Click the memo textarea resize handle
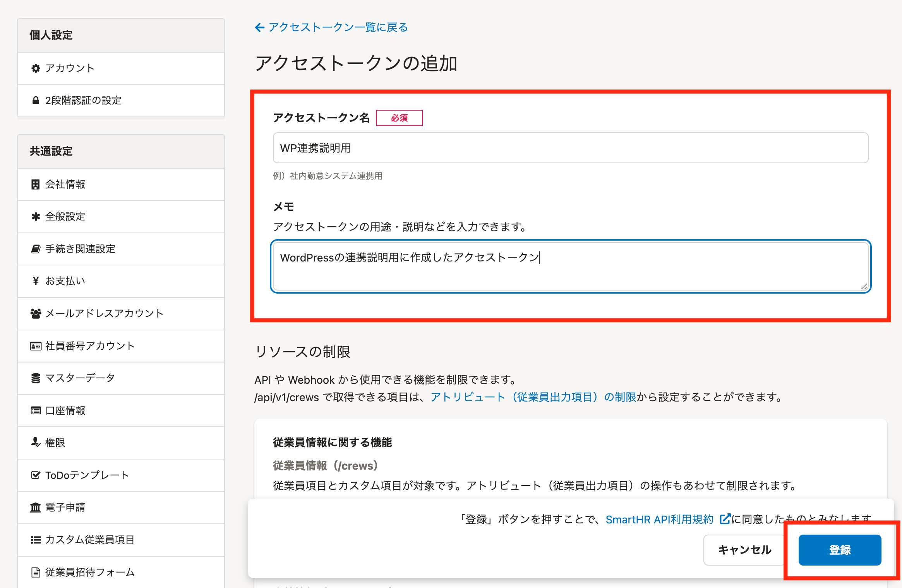 click(x=864, y=286)
